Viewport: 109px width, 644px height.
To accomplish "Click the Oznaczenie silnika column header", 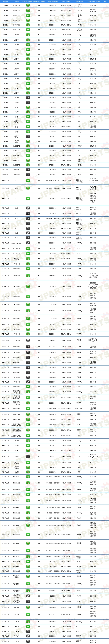I will click(93, 2).
